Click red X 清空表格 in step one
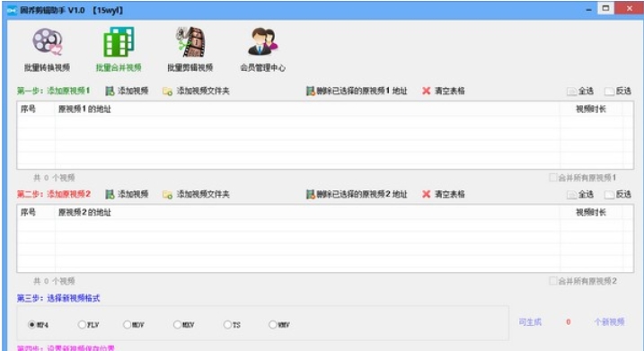 [x=427, y=91]
